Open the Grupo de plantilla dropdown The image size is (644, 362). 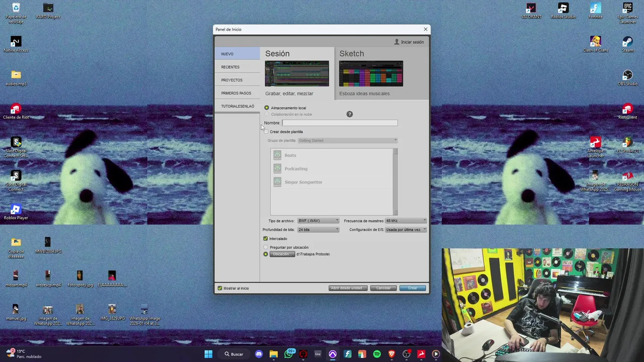[347, 141]
